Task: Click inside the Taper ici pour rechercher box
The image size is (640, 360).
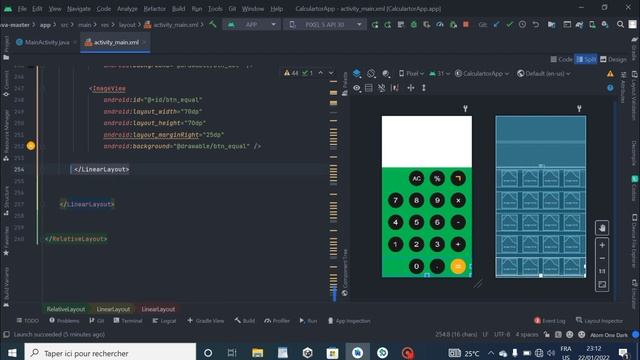Action: [110, 353]
